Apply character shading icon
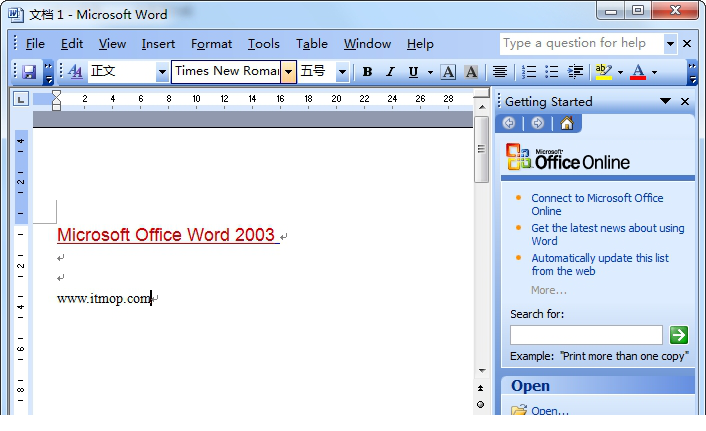The image size is (706, 431). point(471,72)
